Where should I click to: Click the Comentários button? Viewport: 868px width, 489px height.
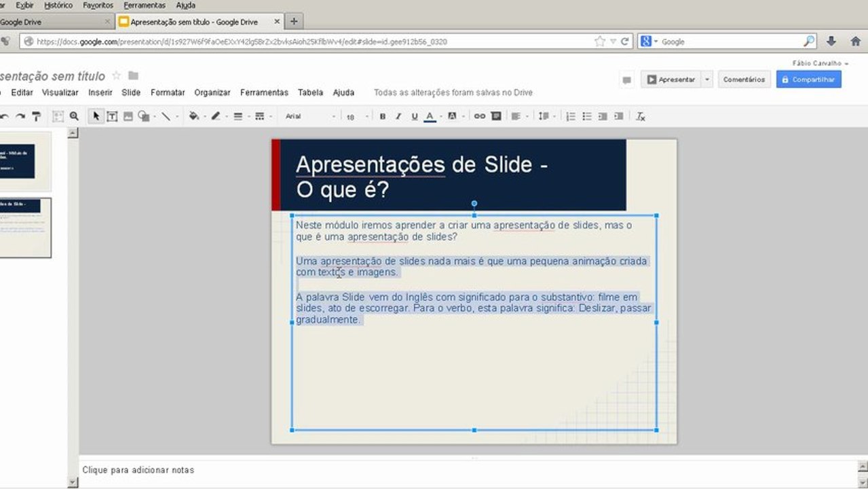(x=744, y=79)
